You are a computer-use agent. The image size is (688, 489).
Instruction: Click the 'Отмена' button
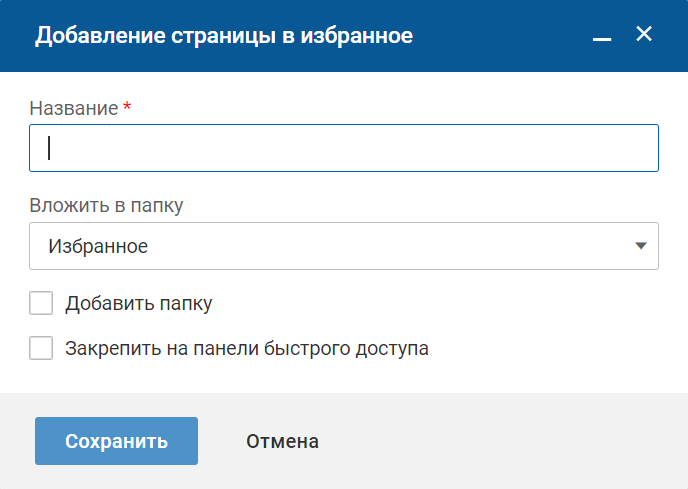pyautogui.click(x=282, y=441)
